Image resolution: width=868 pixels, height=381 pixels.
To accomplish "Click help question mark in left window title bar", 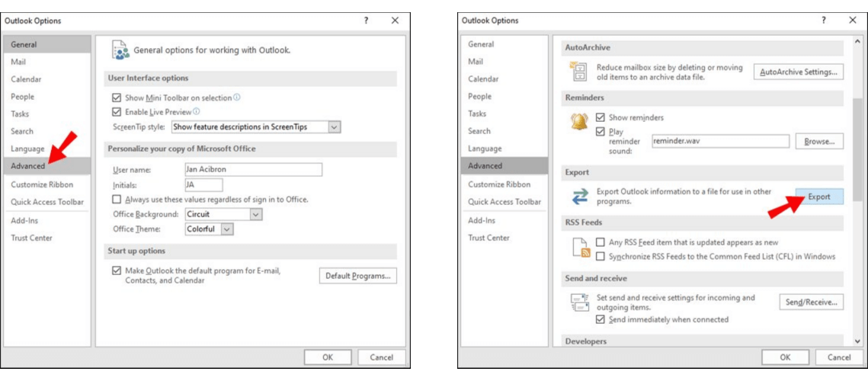I will click(366, 21).
